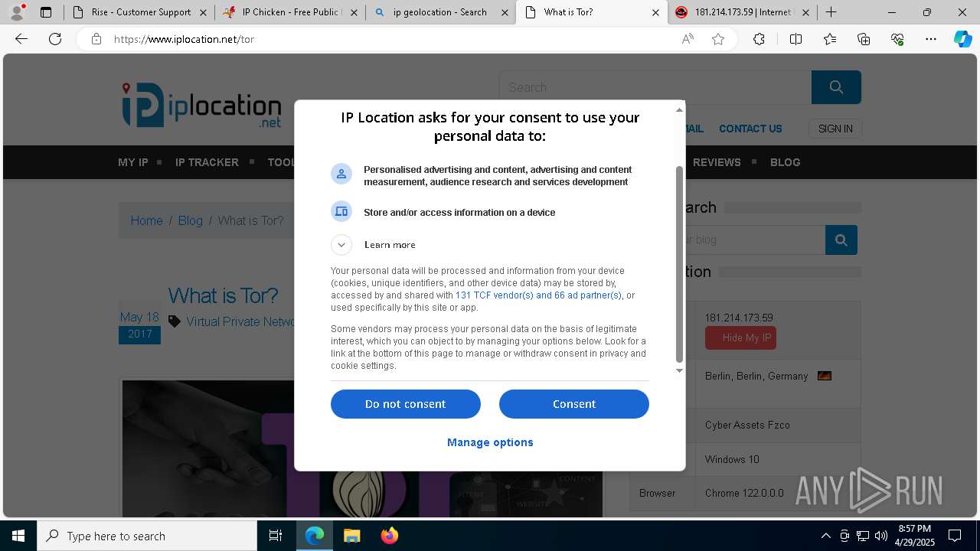Close the ip geolocation search tab
The height and width of the screenshot is (551, 980).
tap(505, 12)
